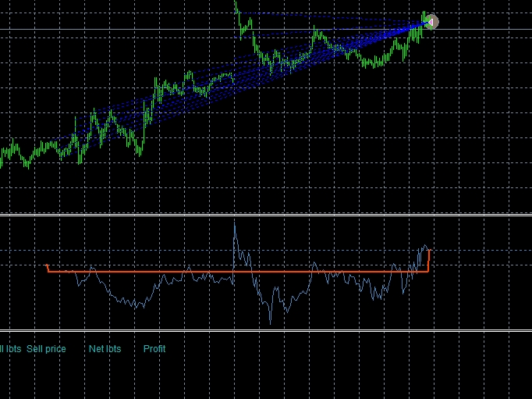This screenshot has height=399, width=532.
Task: Select the divider above the column labels
Action: (265, 331)
